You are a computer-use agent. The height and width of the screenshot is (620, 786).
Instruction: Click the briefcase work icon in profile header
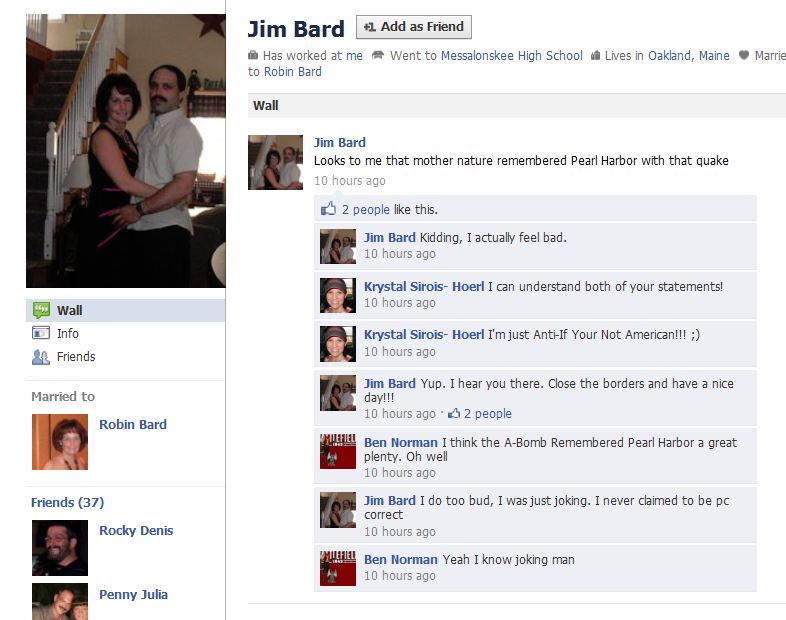tap(253, 55)
